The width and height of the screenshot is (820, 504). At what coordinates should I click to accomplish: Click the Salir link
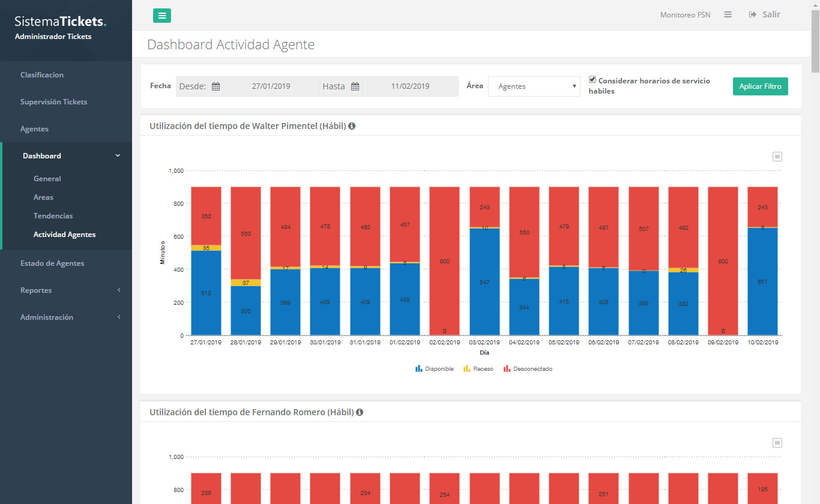tap(771, 14)
